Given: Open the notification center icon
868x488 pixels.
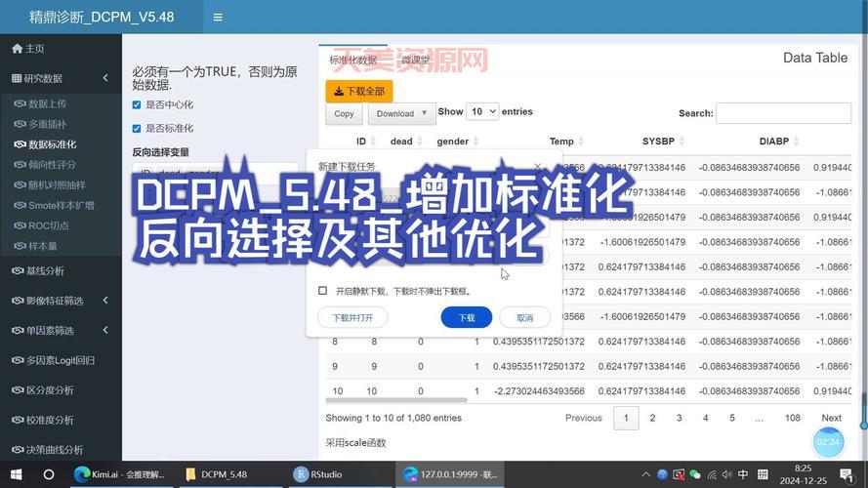Looking at the screenshot, I should point(847,474).
